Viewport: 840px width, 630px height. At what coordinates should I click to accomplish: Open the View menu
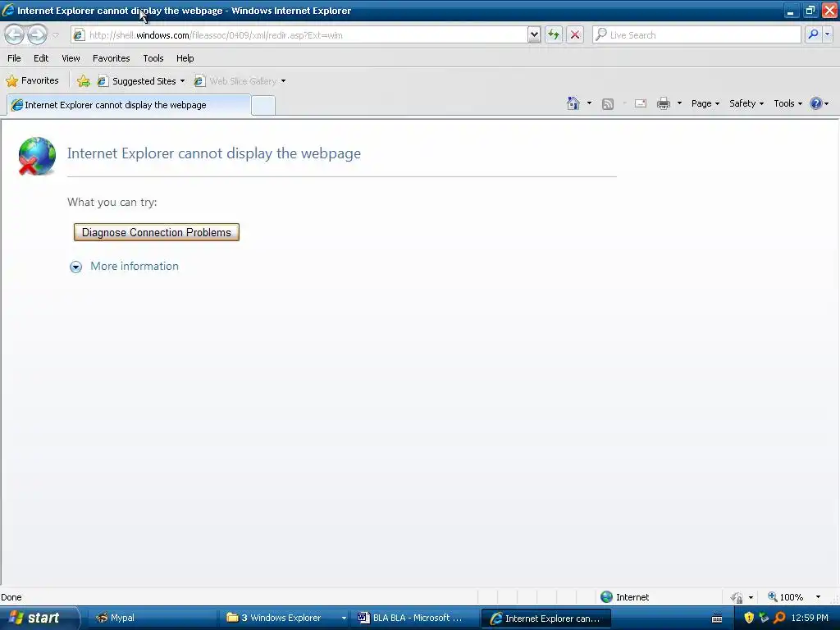(x=71, y=58)
